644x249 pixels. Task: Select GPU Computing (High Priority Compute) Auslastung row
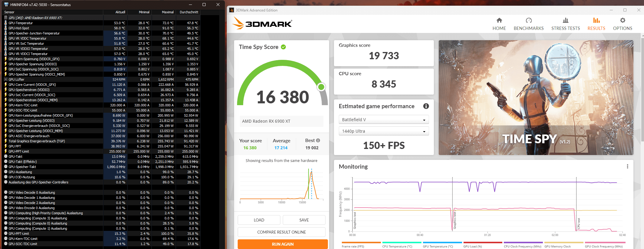[x=101, y=213]
